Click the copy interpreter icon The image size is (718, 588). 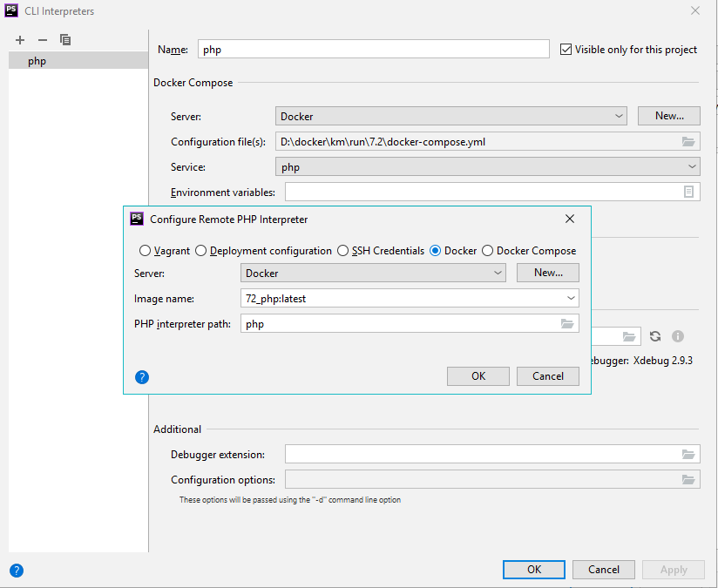tap(65, 40)
